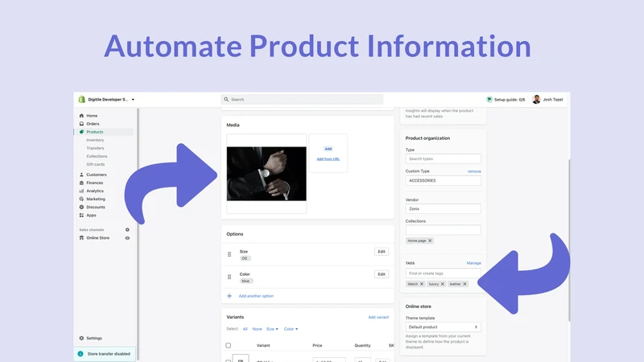Select None variants
Image resolution: width=644 pixels, height=362 pixels.
pyautogui.click(x=257, y=329)
